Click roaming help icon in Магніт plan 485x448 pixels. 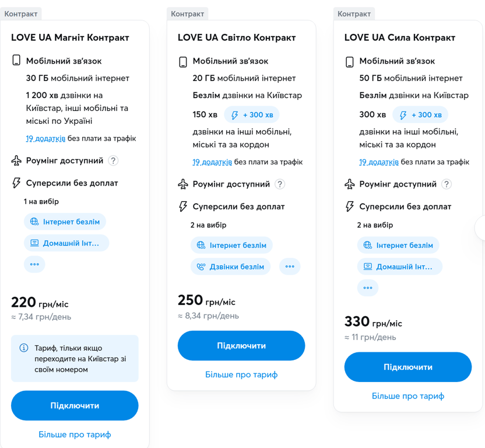coord(114,160)
